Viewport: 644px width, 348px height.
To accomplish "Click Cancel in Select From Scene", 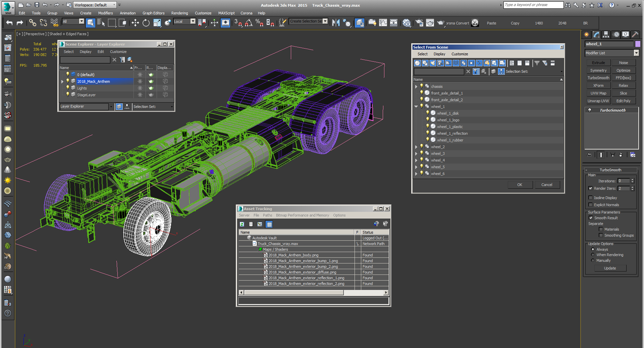I will point(547,185).
